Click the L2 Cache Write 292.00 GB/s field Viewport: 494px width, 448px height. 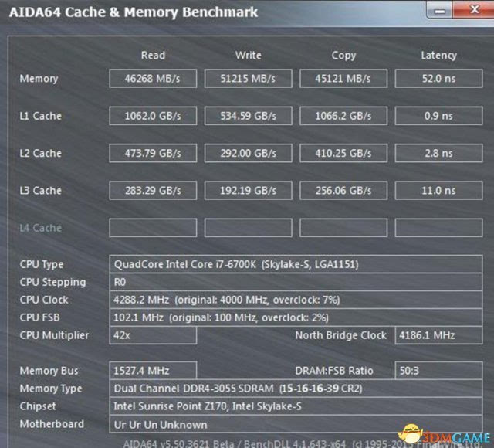[249, 153]
